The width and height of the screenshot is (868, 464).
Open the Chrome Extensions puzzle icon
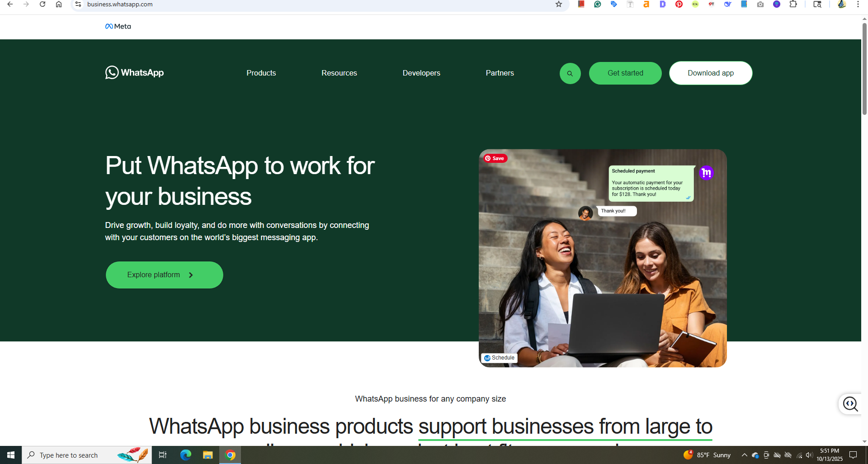click(x=793, y=5)
